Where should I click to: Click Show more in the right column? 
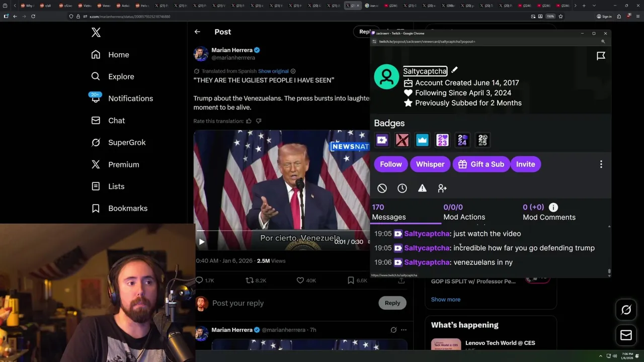[x=445, y=300]
